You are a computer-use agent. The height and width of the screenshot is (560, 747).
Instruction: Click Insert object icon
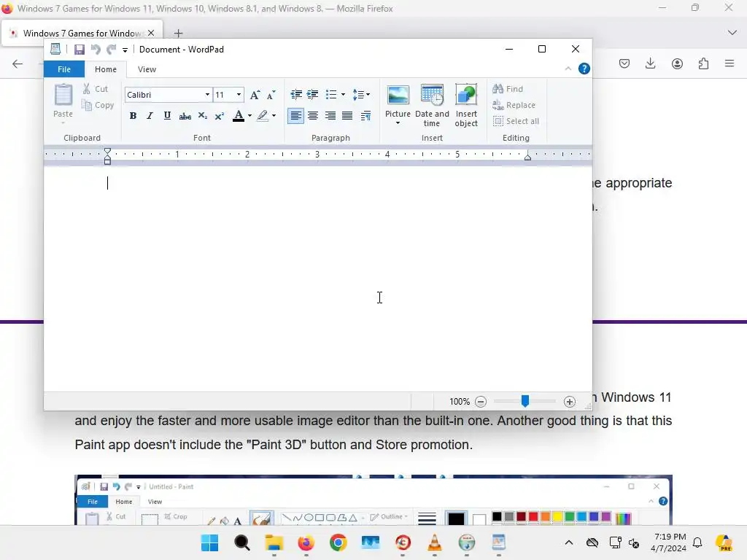pos(466,106)
